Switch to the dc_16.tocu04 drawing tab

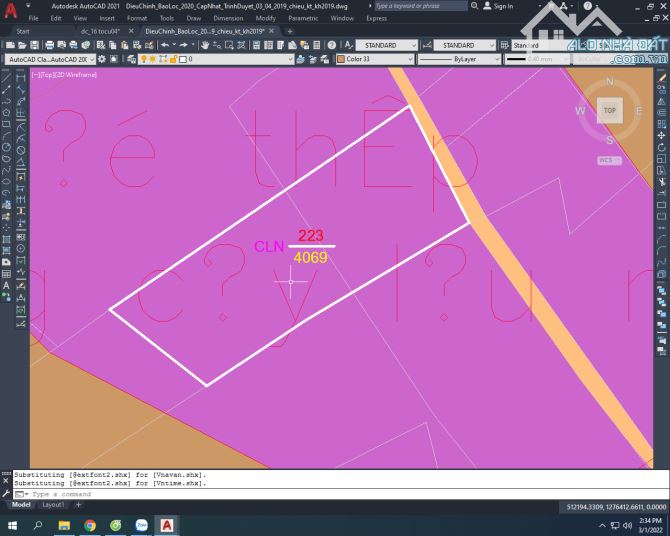101,31
